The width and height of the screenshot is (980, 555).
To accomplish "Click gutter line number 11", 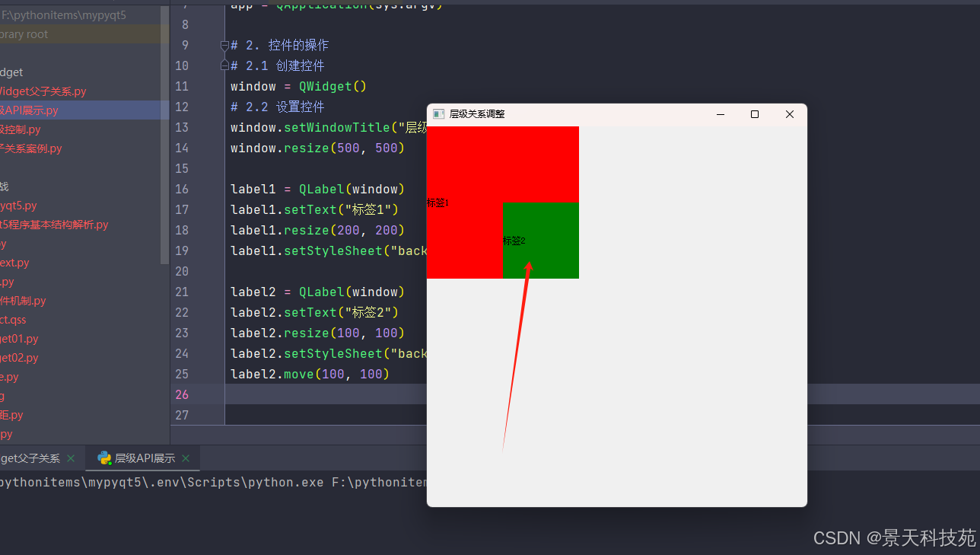I will click(x=181, y=86).
